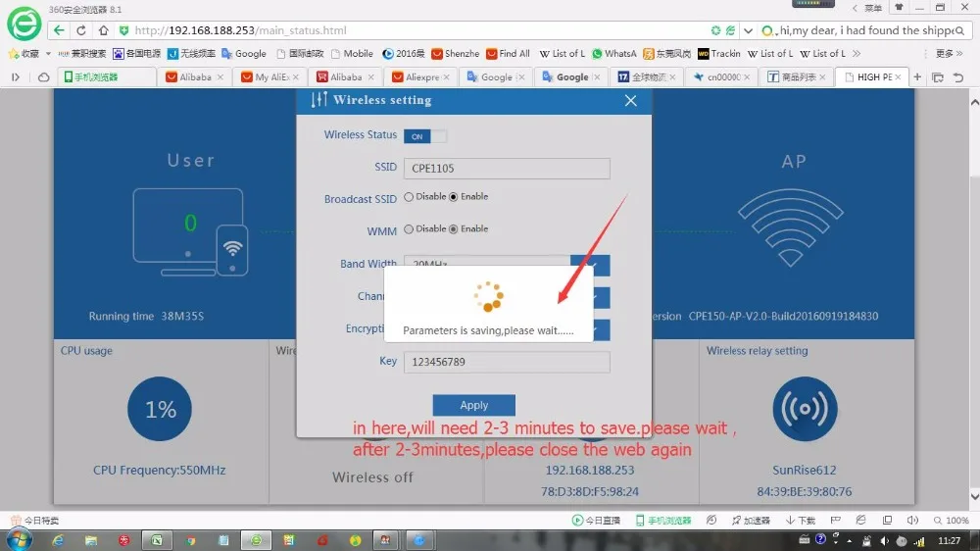Open the favorites star in bookmarks bar

tap(14, 54)
